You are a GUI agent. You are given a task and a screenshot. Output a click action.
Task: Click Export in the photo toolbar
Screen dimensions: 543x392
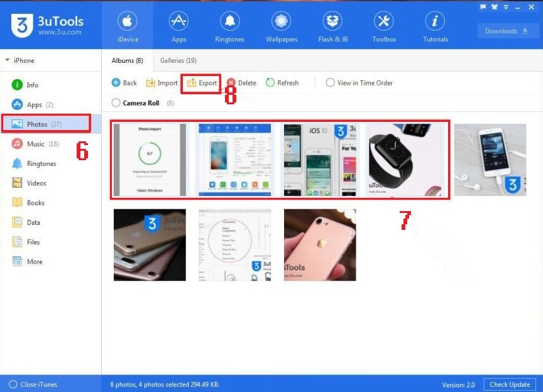click(201, 83)
